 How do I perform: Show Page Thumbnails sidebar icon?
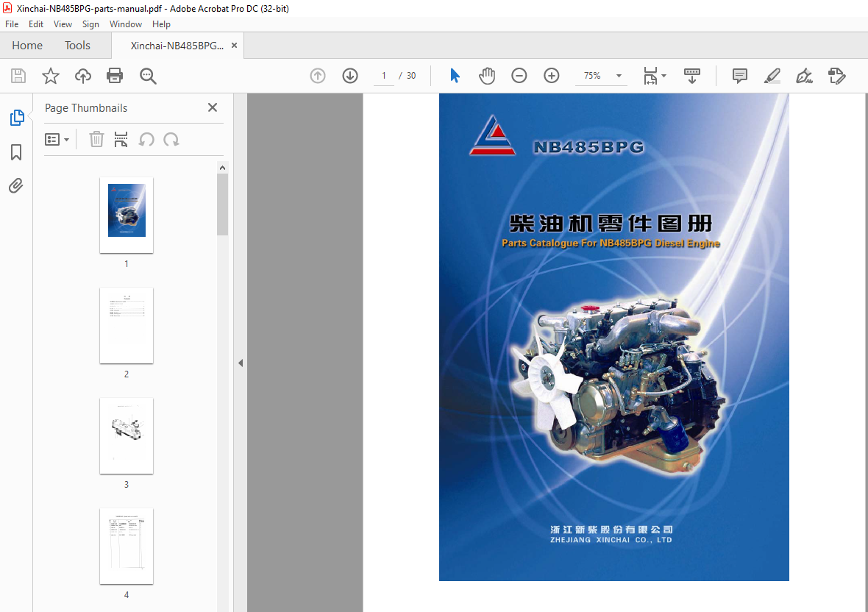point(17,117)
